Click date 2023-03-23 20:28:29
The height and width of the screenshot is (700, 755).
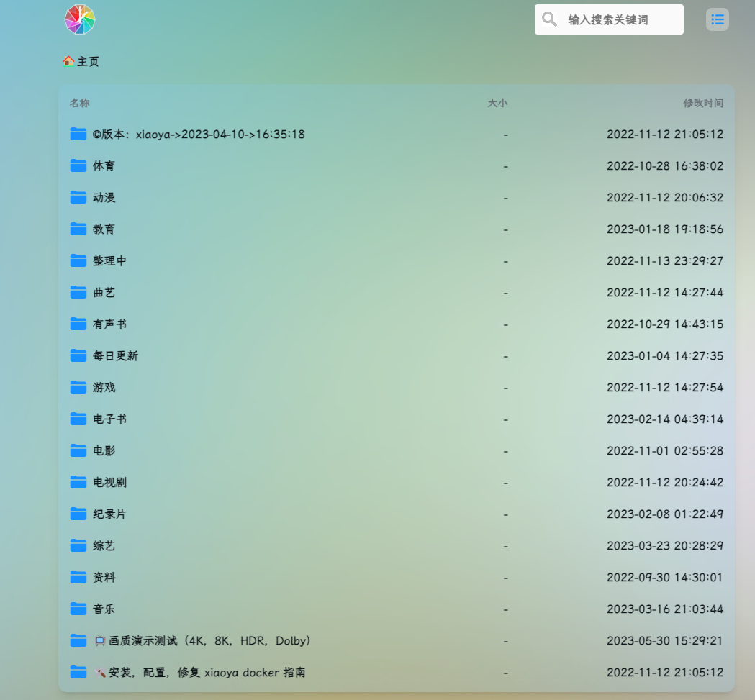(665, 546)
